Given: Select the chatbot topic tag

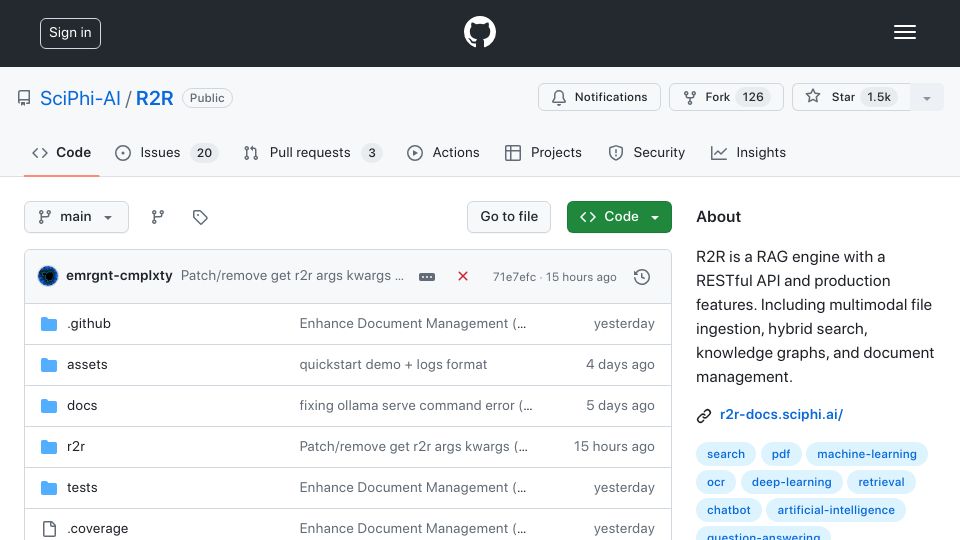Looking at the screenshot, I should click(729, 510).
